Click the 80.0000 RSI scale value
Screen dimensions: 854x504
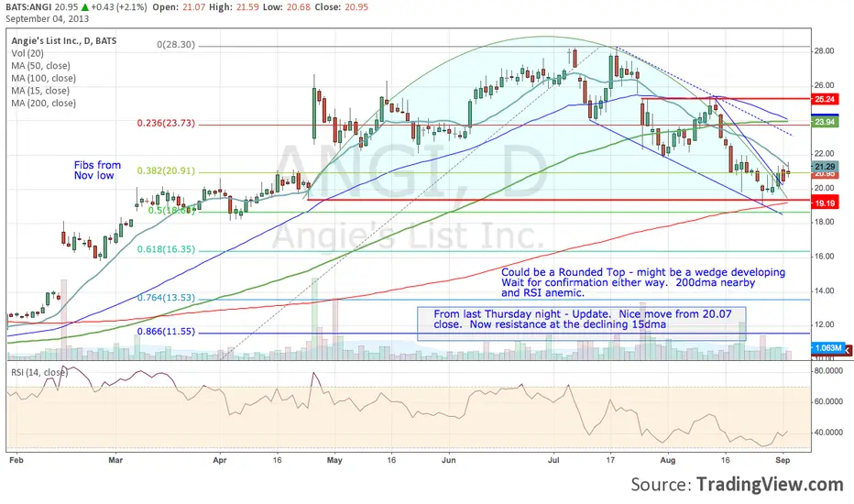point(828,371)
